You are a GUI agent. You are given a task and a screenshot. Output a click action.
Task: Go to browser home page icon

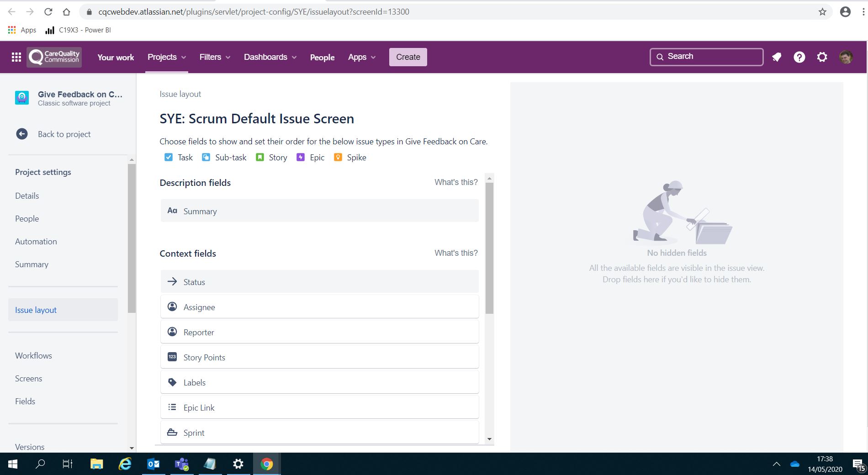tap(67, 12)
